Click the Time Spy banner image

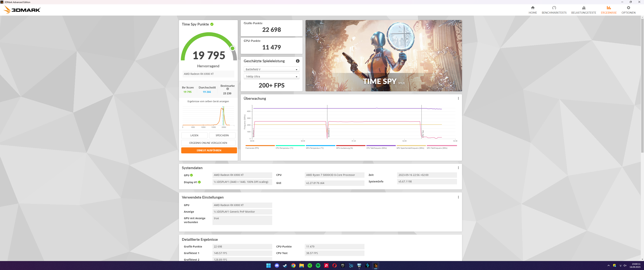[x=384, y=56]
